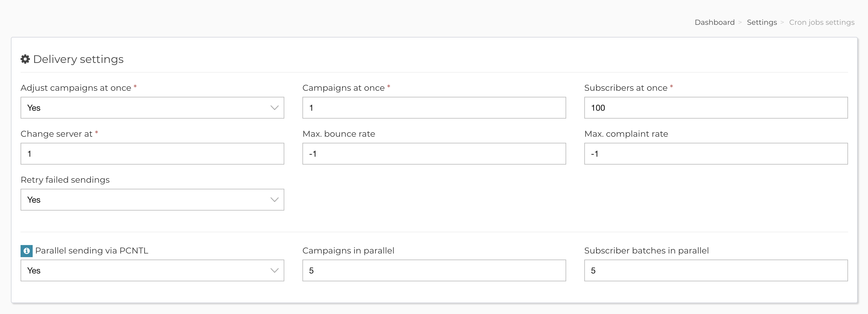
Task: Expand the Retry failed sendings dropdown
Action: pos(152,200)
